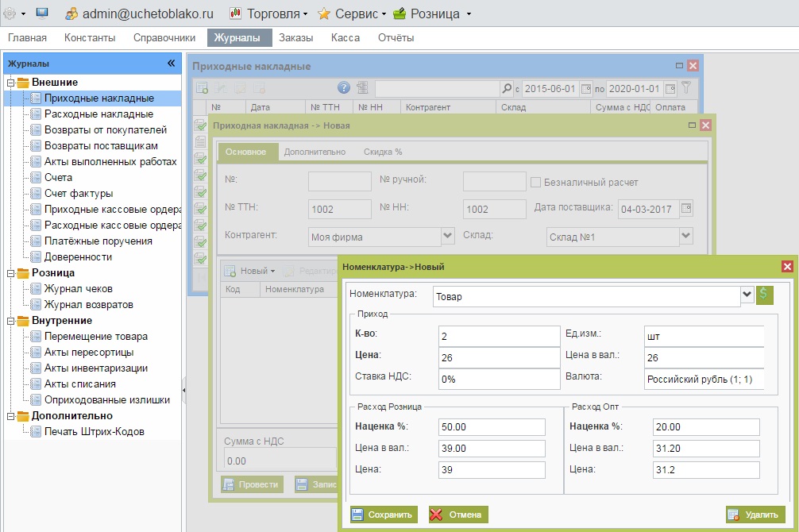
Task: Click the Заказы menu item
Action: 295,37
